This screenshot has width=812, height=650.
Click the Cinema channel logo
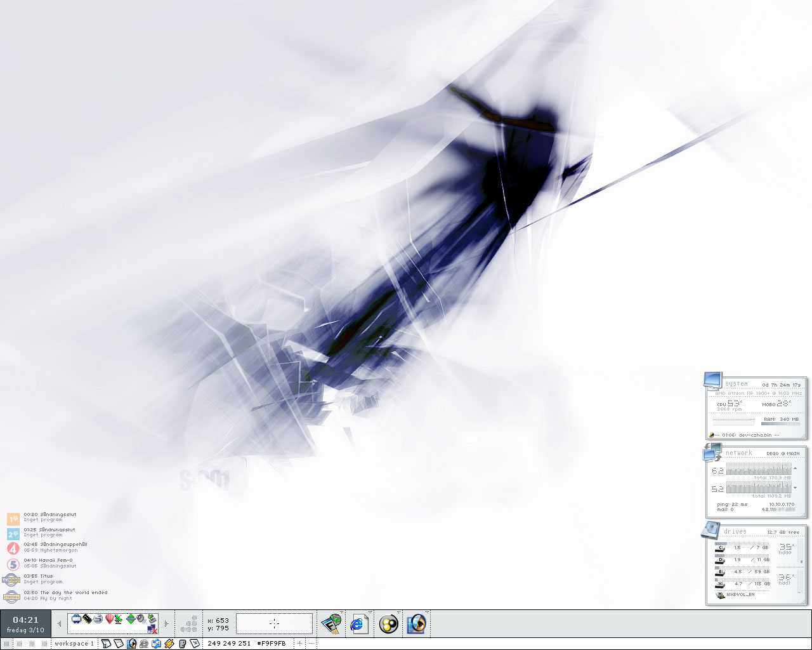point(11,595)
